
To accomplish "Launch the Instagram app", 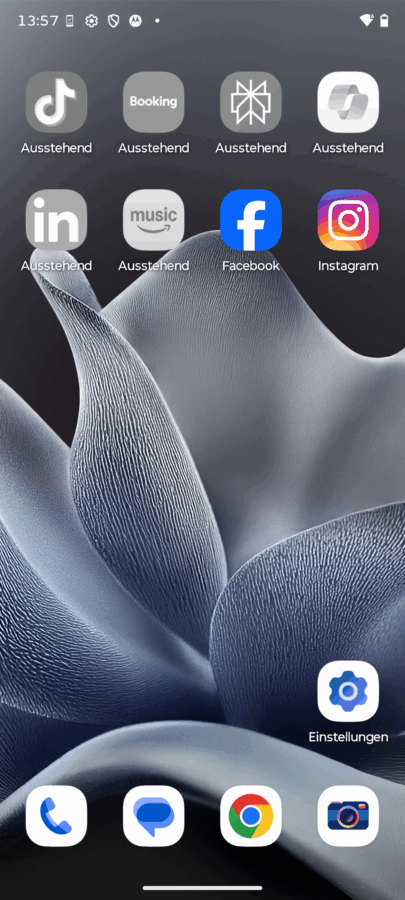I will (x=348, y=220).
